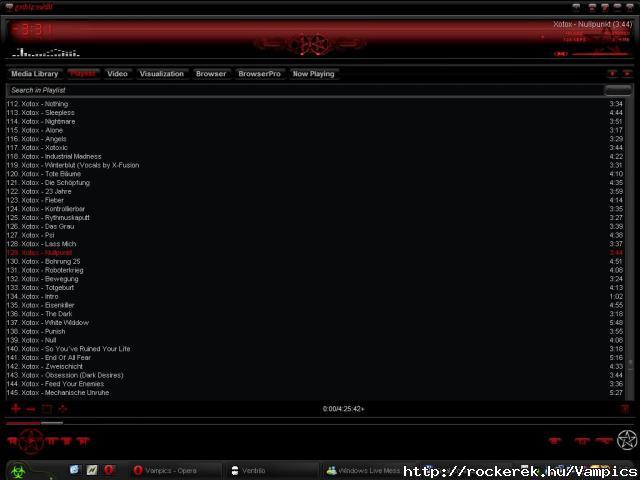Select track 145. Xotox - Mechanische Unruhe

pos(314,393)
